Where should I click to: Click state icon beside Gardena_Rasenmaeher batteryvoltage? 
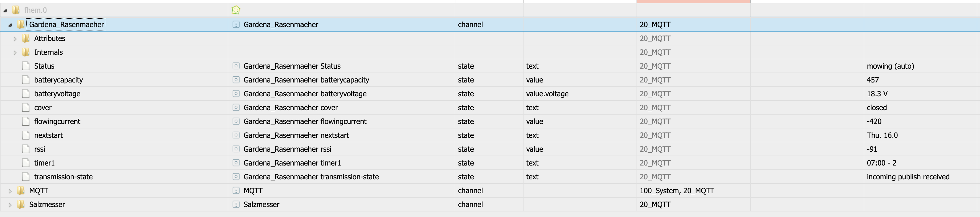pyautogui.click(x=236, y=94)
